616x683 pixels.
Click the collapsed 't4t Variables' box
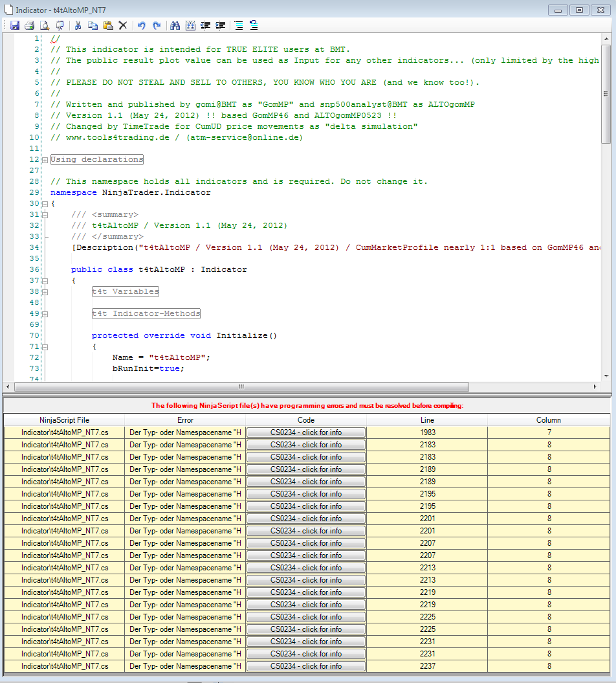point(126,291)
